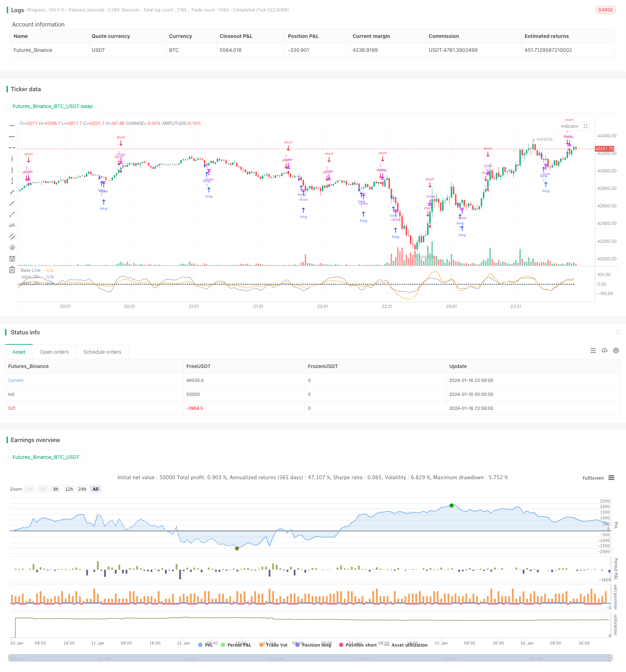
Task: Switch to the Open orders tab
Action: coord(54,352)
